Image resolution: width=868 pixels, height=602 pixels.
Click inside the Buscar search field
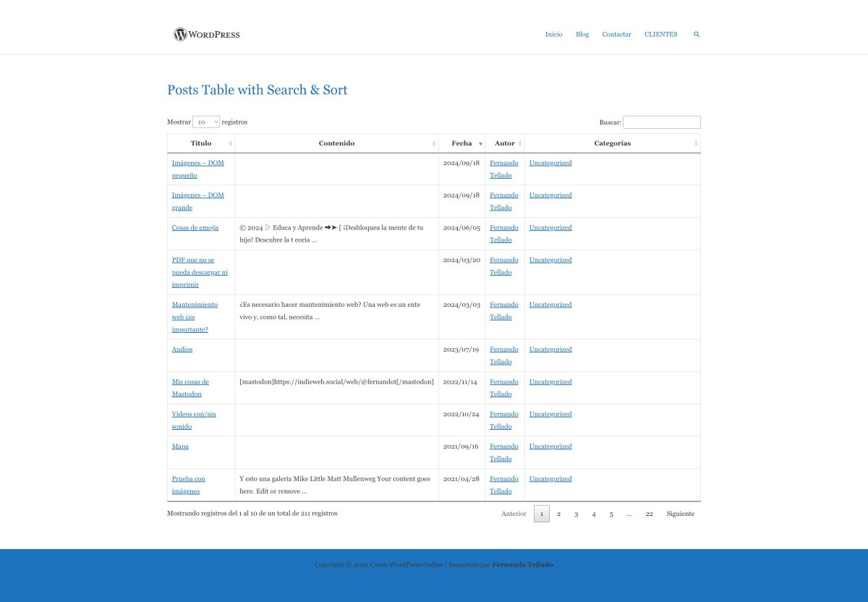coord(662,122)
